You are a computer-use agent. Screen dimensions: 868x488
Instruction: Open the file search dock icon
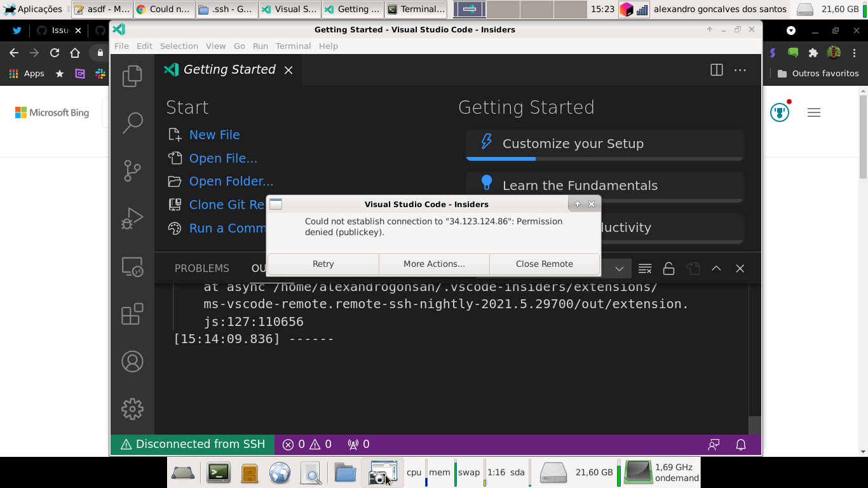click(x=311, y=472)
